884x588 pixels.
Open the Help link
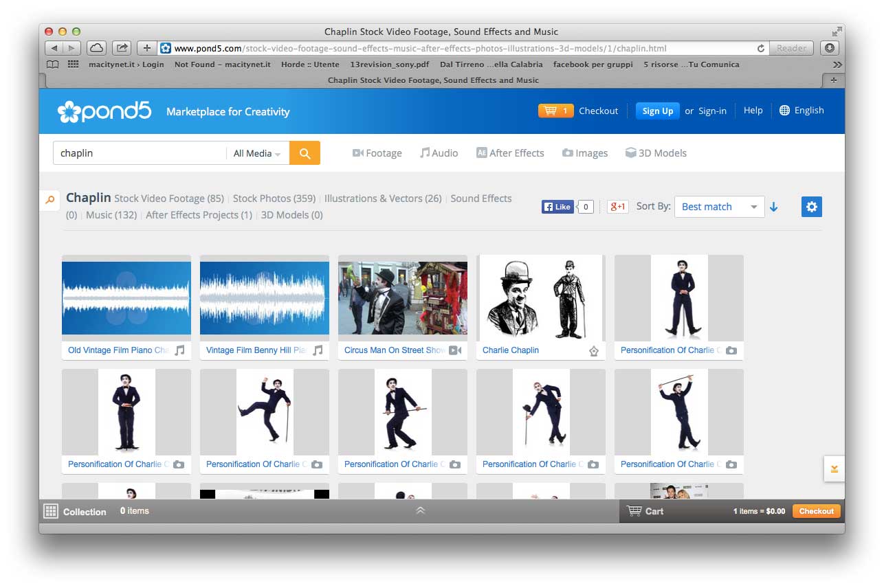click(x=753, y=111)
